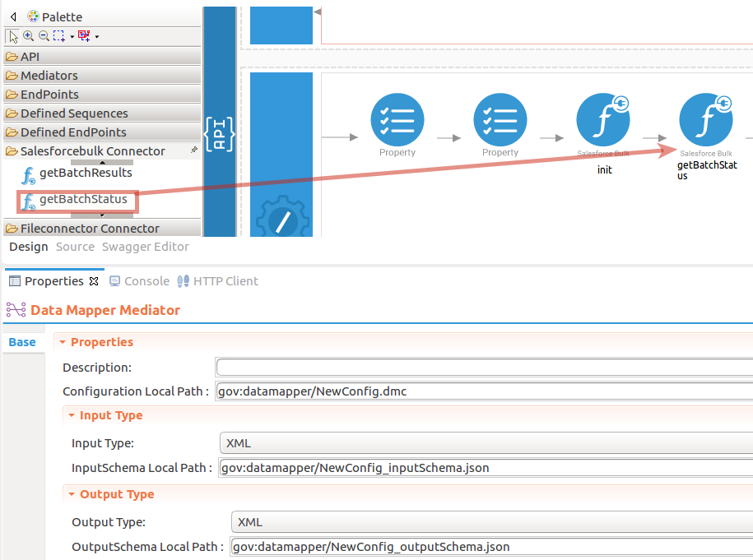This screenshot has height=560, width=753.
Task: Open the Input Type XML dropdown
Action: point(486,443)
